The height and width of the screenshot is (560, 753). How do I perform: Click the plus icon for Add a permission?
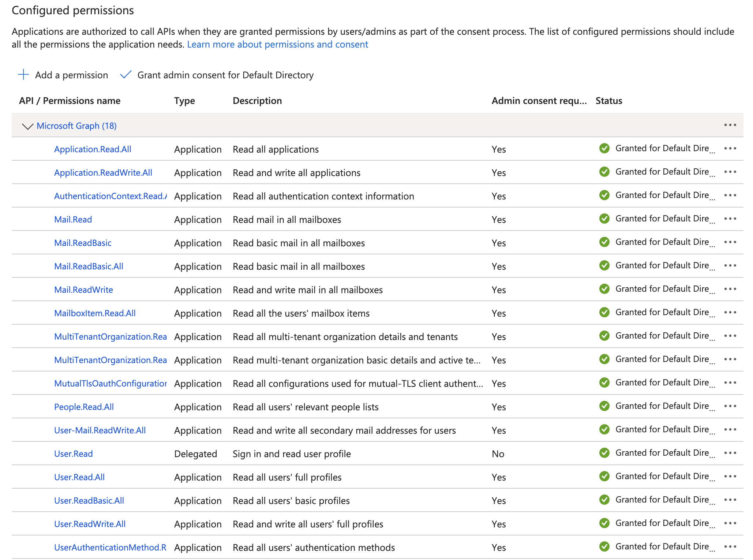pyautogui.click(x=23, y=75)
